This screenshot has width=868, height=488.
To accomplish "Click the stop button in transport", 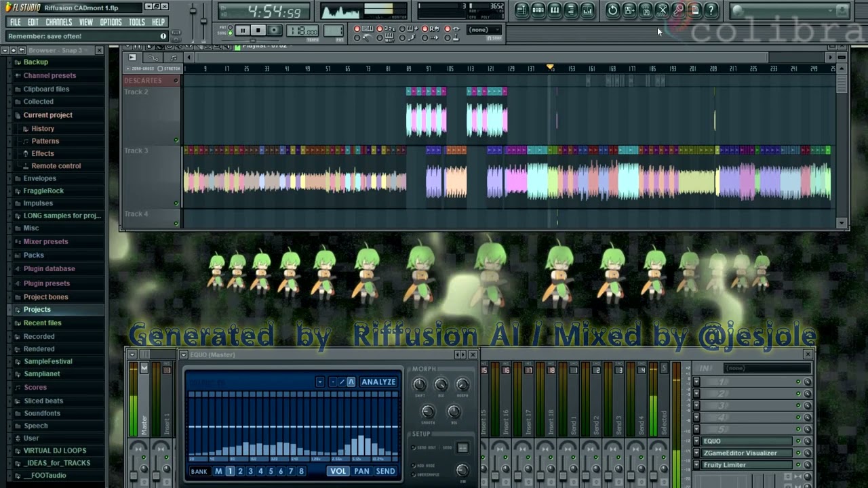I will coord(258,30).
